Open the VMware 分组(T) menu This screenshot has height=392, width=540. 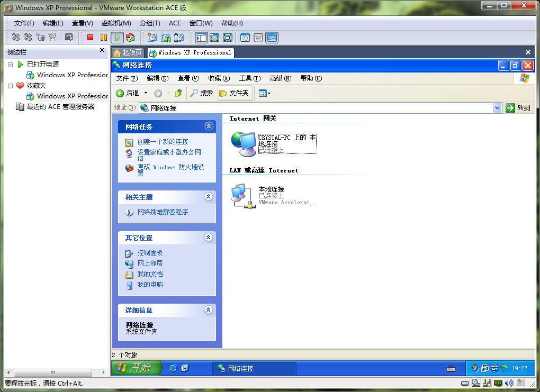(x=150, y=23)
